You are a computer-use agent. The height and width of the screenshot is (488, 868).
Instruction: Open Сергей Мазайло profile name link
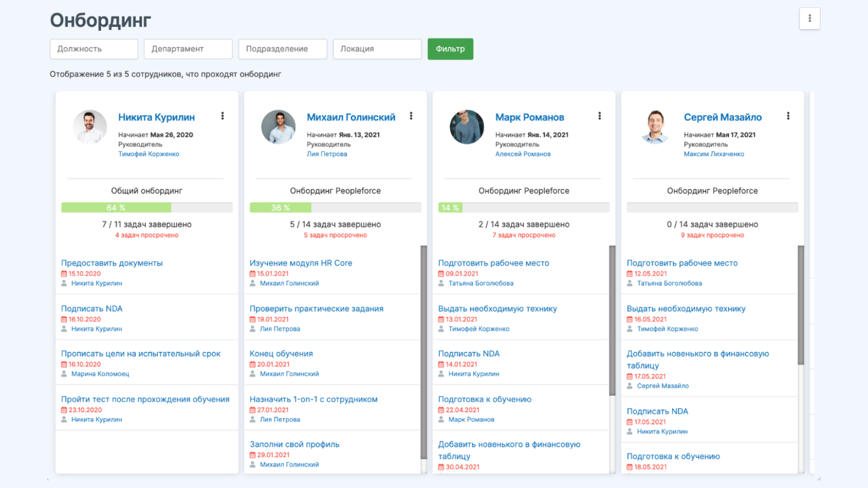coord(723,117)
